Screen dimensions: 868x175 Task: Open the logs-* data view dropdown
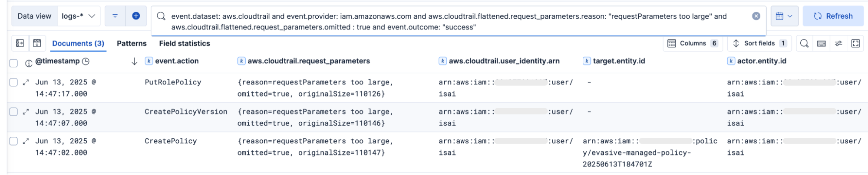[79, 16]
